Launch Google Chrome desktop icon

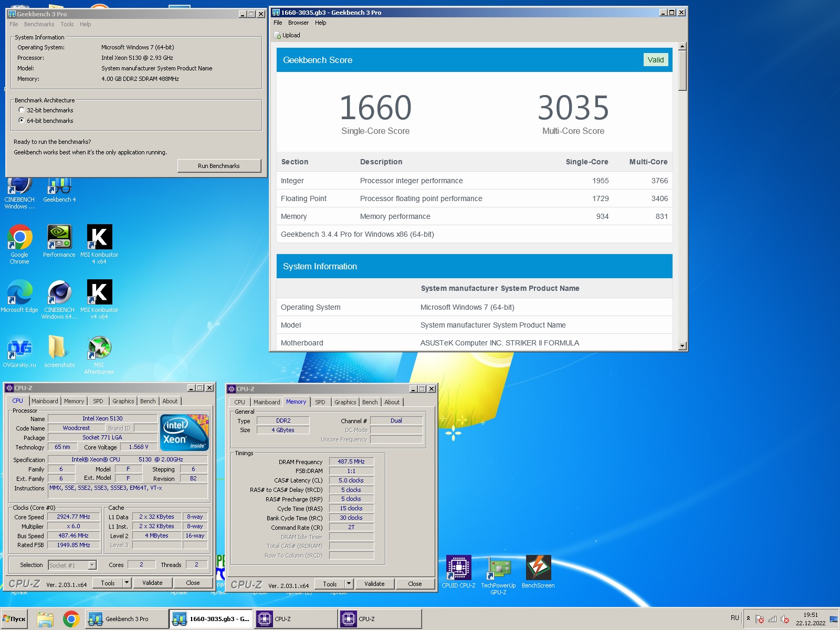pos(19,244)
